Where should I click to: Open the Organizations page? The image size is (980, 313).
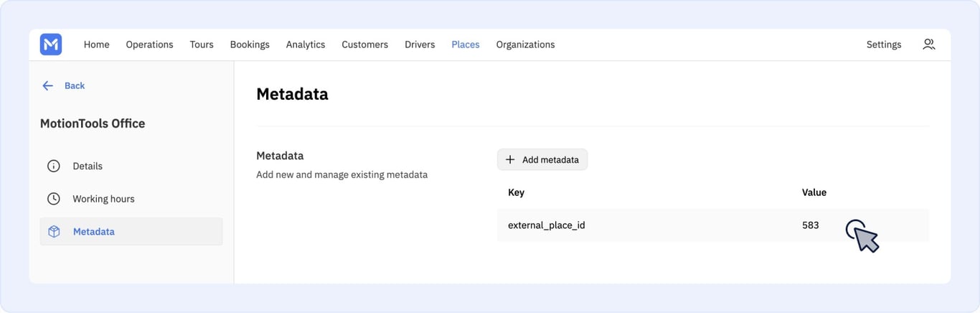[x=526, y=45]
